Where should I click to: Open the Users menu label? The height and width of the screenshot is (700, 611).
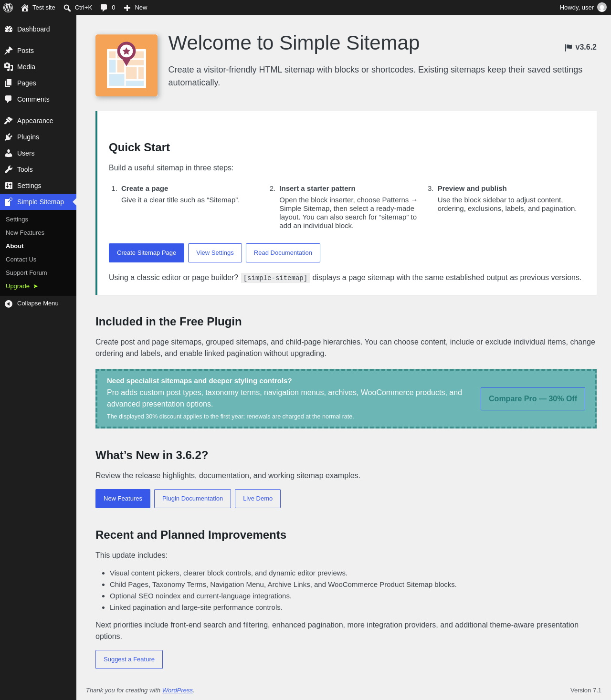26,153
